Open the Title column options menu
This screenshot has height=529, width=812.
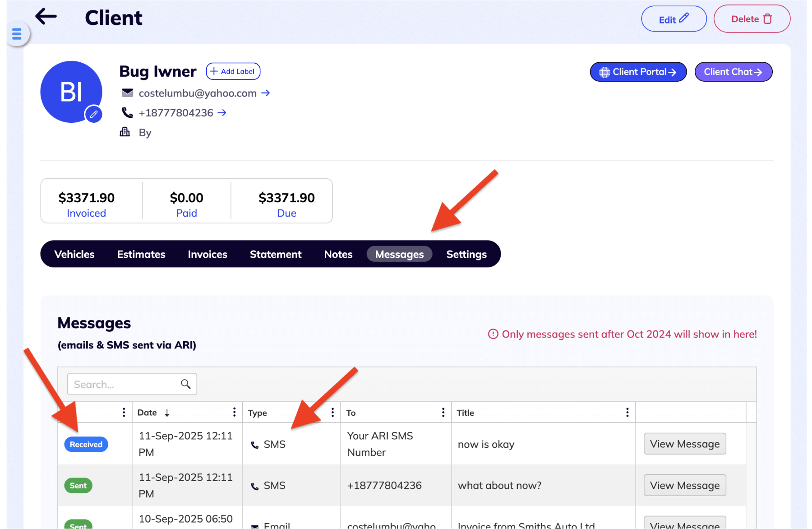coord(627,412)
